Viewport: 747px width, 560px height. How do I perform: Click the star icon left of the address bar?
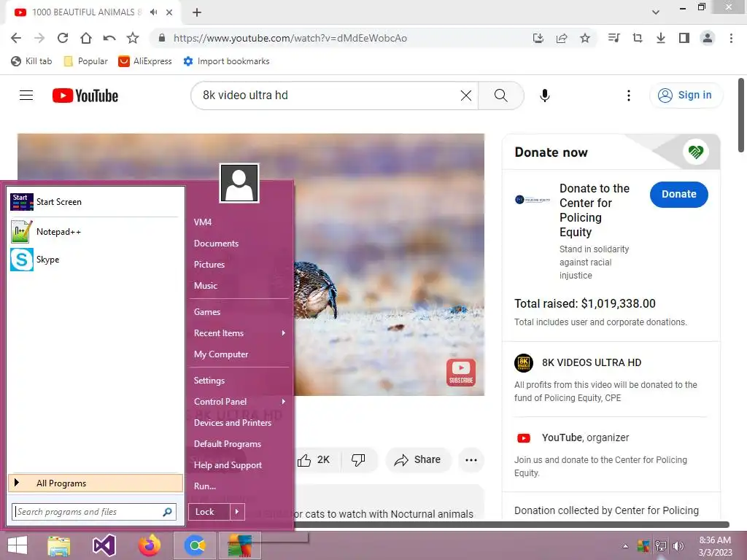tap(133, 38)
